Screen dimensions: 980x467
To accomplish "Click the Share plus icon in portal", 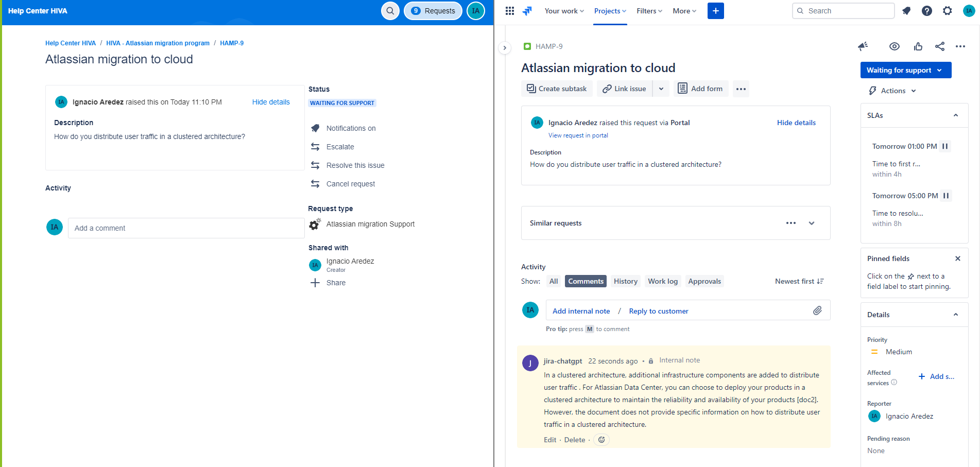I will point(315,283).
